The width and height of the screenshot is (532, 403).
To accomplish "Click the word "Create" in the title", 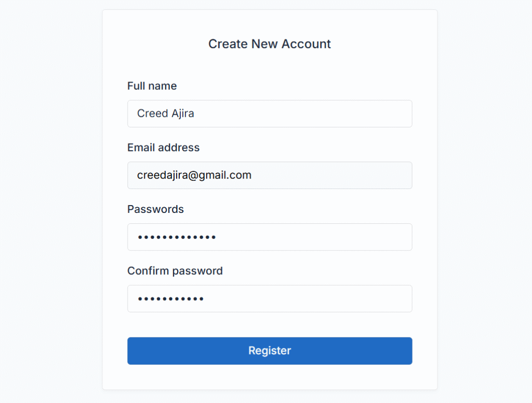I will point(229,44).
